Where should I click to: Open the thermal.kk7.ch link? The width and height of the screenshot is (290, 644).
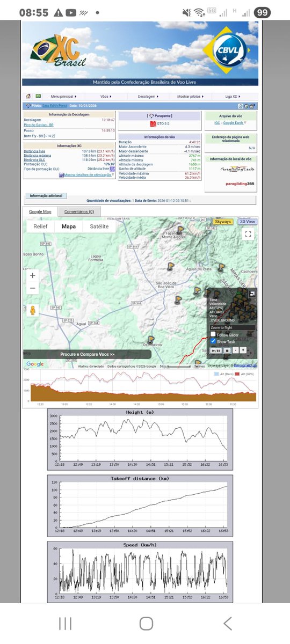[245, 365]
